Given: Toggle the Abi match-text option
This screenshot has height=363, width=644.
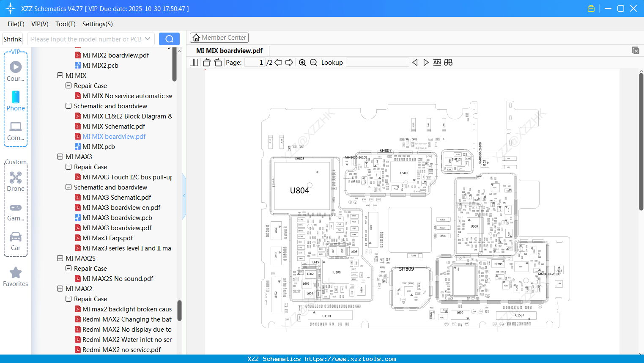Looking at the screenshot, I should (437, 63).
